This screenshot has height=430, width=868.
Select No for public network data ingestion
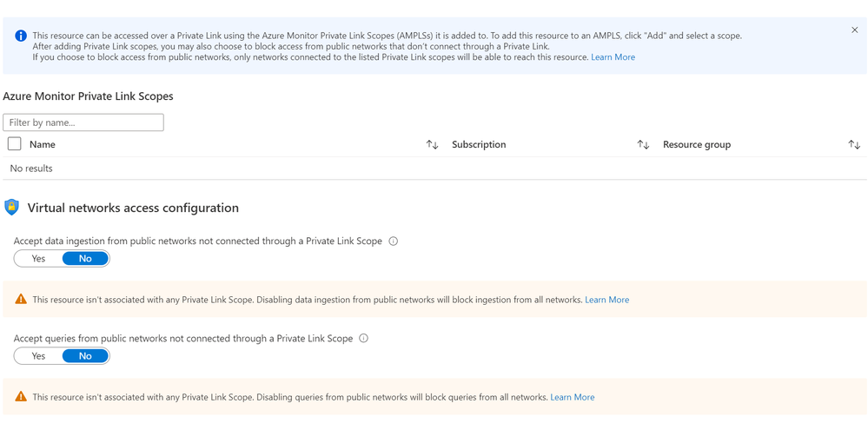coord(85,259)
